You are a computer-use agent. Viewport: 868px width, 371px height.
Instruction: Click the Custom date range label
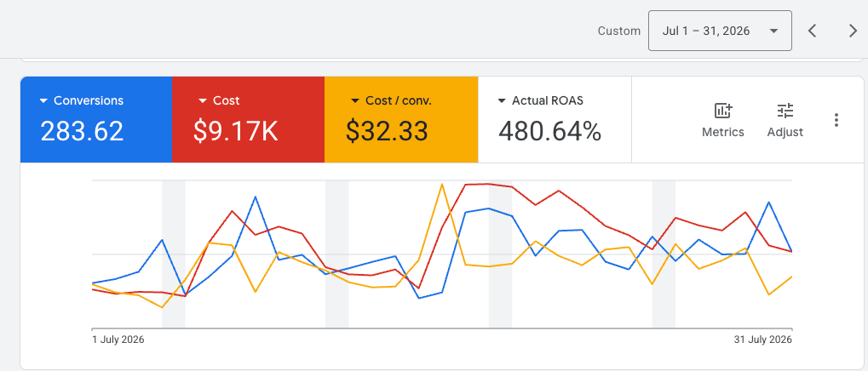[619, 31]
